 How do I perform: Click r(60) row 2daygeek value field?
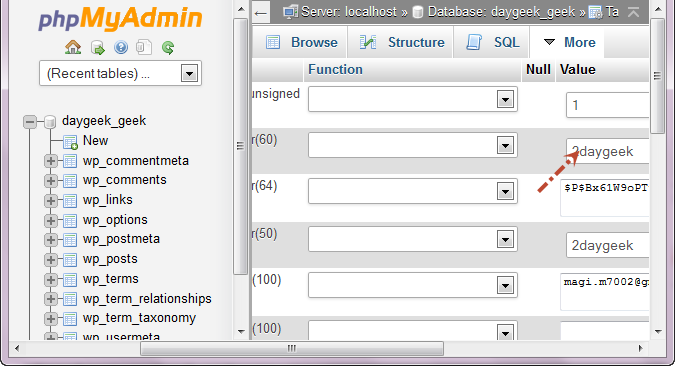pos(607,151)
